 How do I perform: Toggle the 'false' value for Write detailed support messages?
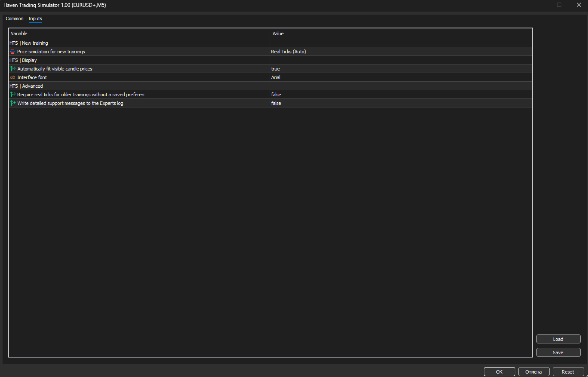pos(401,103)
